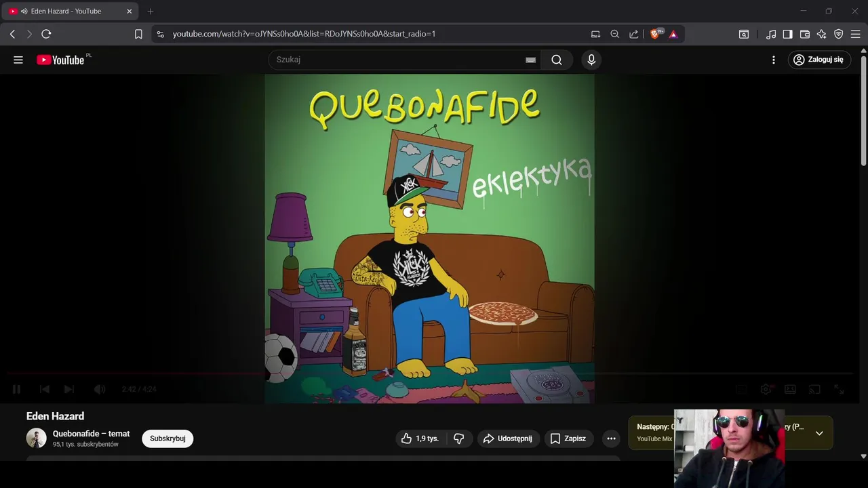This screenshot has width=868, height=488.
Task: Skip to next video
Action: [68, 389]
